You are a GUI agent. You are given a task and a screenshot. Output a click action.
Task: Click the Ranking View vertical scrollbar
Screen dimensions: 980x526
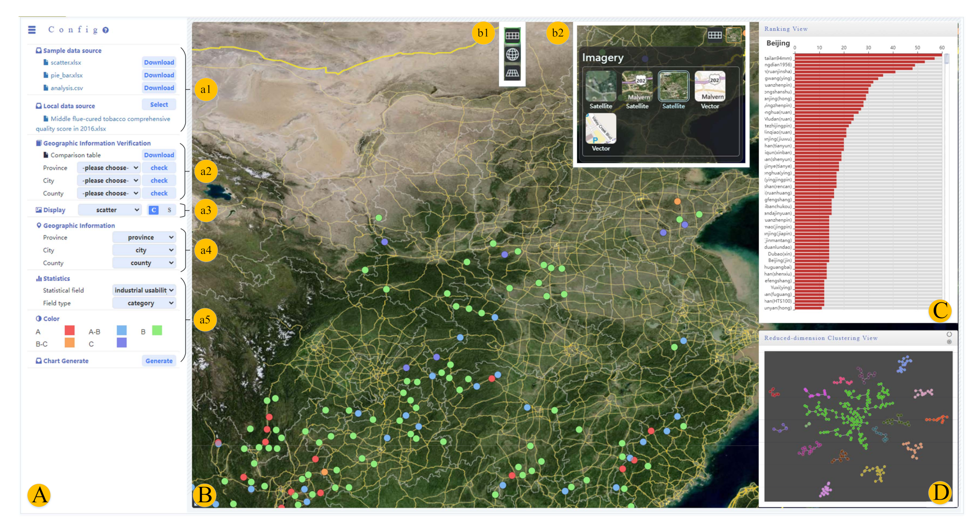click(947, 59)
